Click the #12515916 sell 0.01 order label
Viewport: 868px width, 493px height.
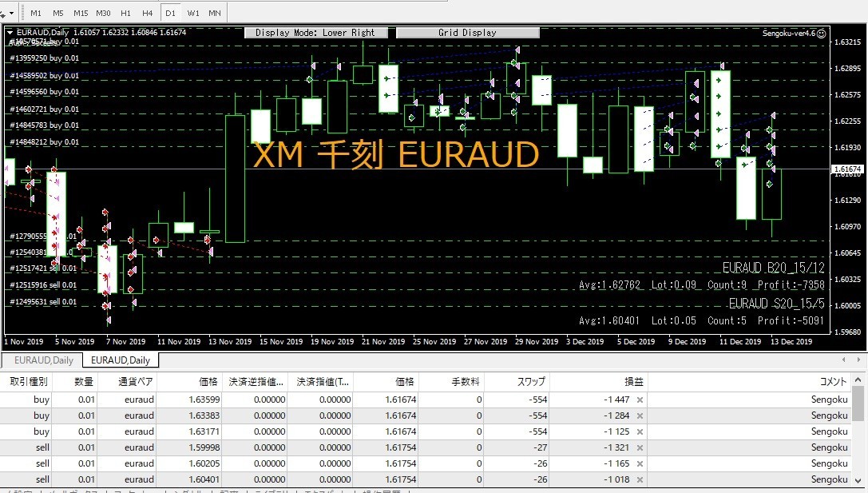tap(43, 285)
